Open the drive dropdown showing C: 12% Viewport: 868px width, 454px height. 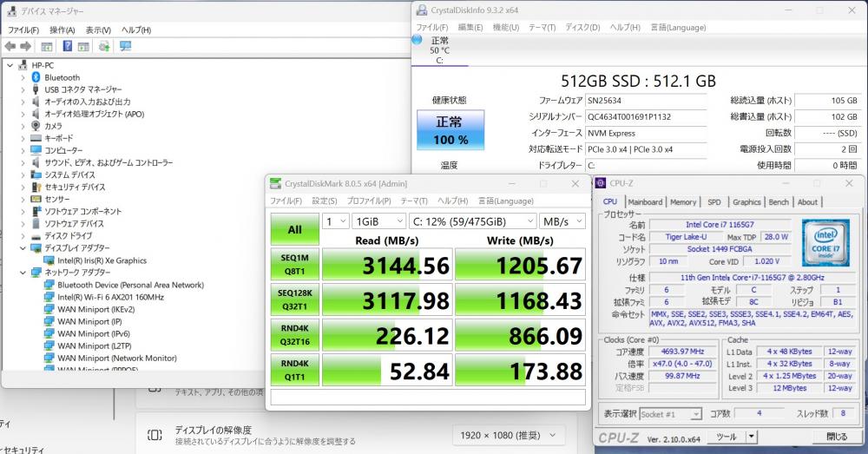[473, 221]
